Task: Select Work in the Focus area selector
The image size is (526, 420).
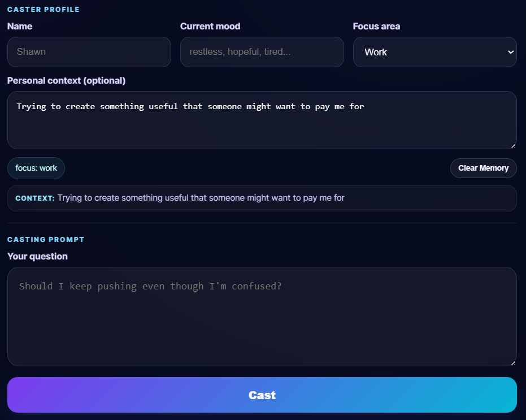Action: (x=434, y=51)
